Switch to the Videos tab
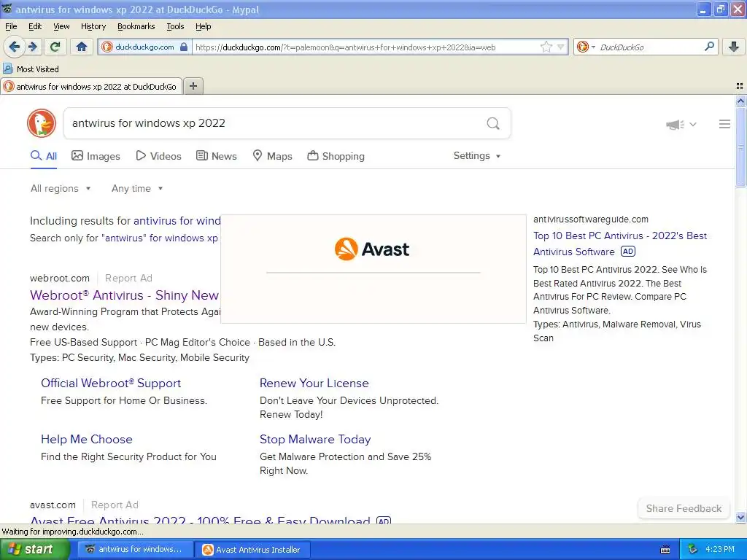747x560 pixels. click(x=158, y=156)
